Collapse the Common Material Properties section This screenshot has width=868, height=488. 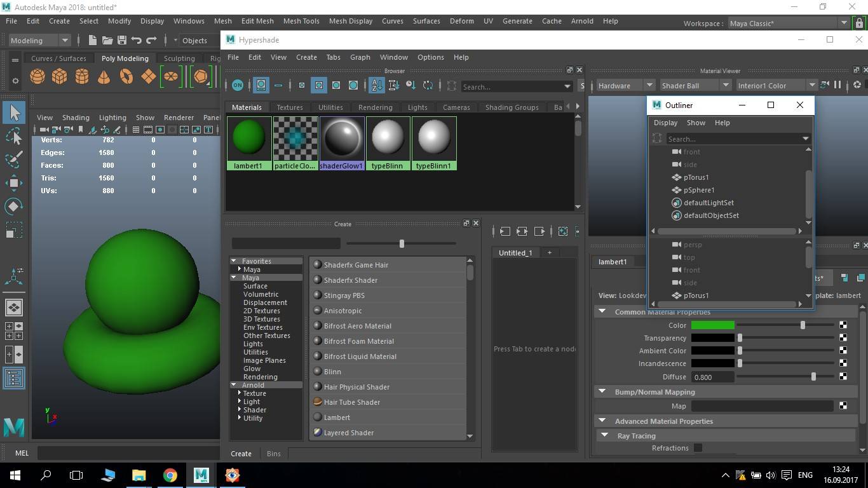point(602,312)
